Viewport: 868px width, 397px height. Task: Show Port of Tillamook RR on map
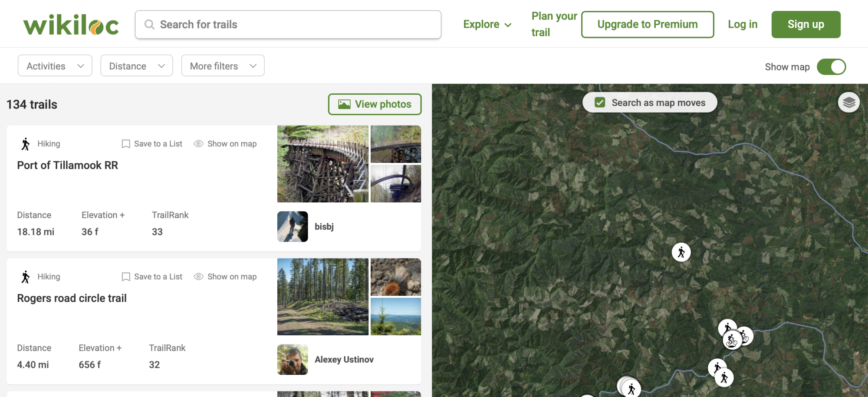225,144
